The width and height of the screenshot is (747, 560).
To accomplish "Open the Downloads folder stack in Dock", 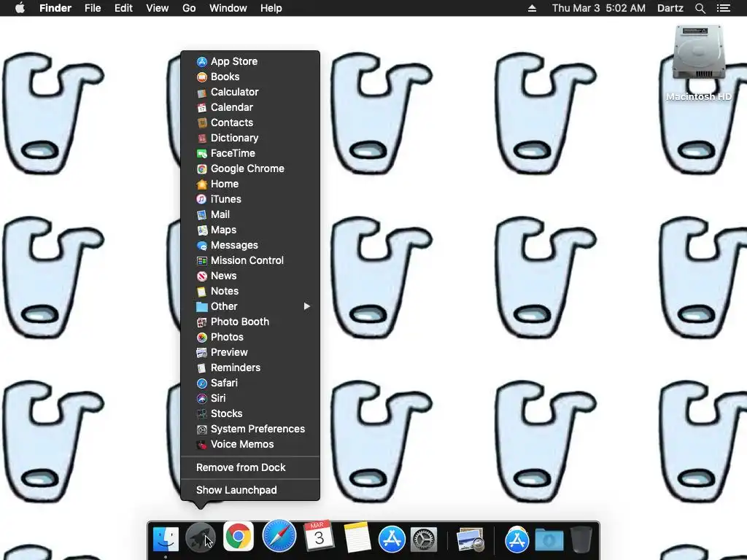I will (x=549, y=540).
